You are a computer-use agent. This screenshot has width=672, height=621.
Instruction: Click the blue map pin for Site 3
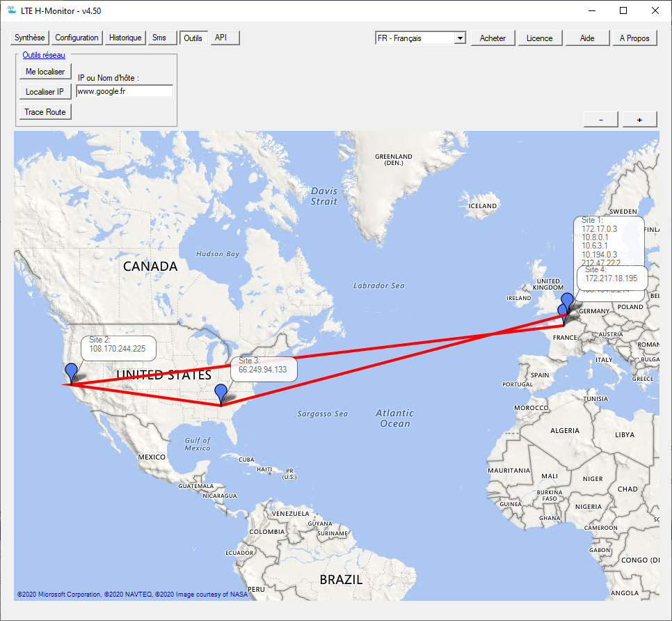[x=221, y=393]
